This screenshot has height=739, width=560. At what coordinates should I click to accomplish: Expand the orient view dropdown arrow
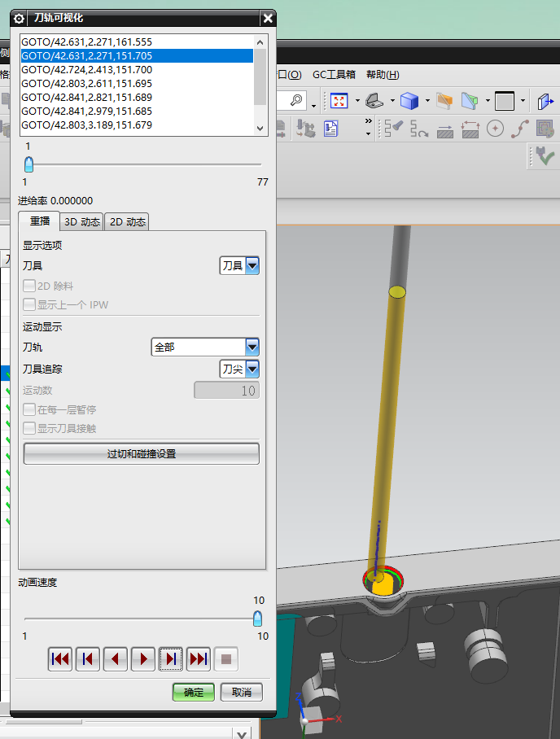click(392, 100)
